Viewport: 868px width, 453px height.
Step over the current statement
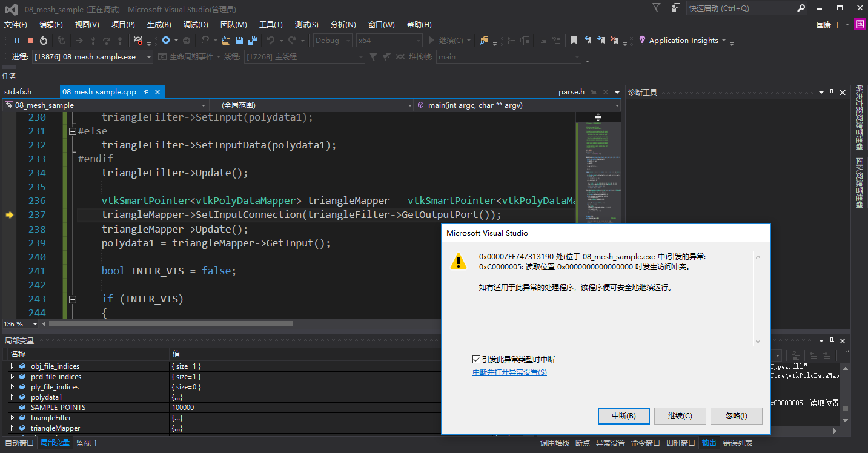[107, 40]
